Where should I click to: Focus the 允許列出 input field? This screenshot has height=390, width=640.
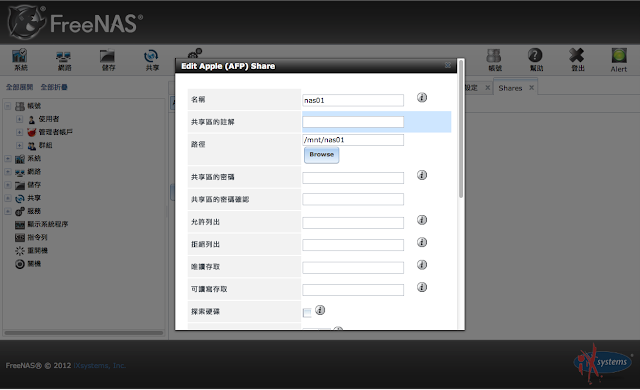[353, 223]
